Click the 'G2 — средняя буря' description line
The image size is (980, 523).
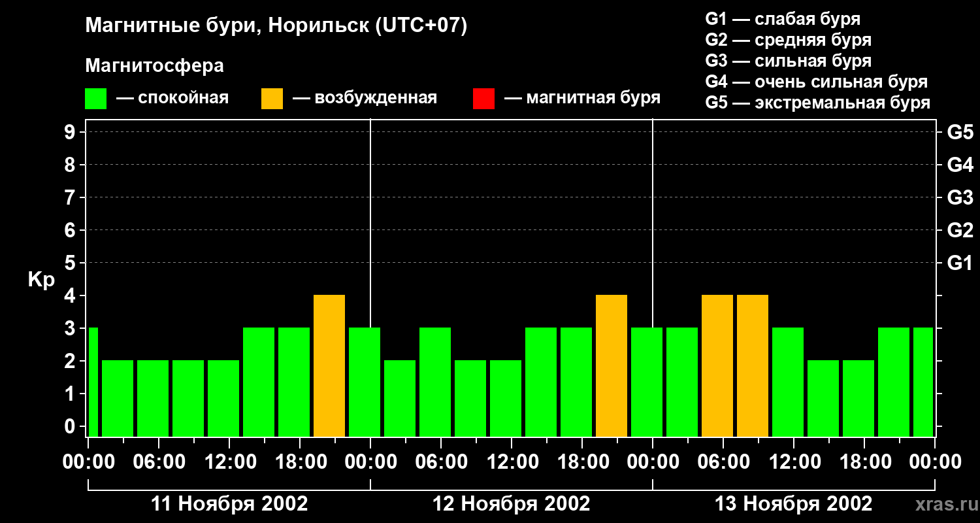coord(789,40)
